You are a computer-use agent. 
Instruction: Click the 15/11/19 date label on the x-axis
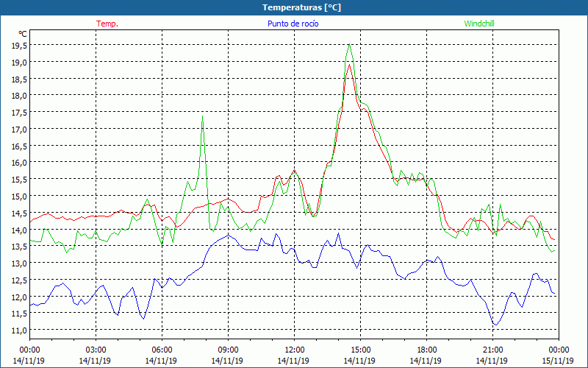[x=559, y=361]
